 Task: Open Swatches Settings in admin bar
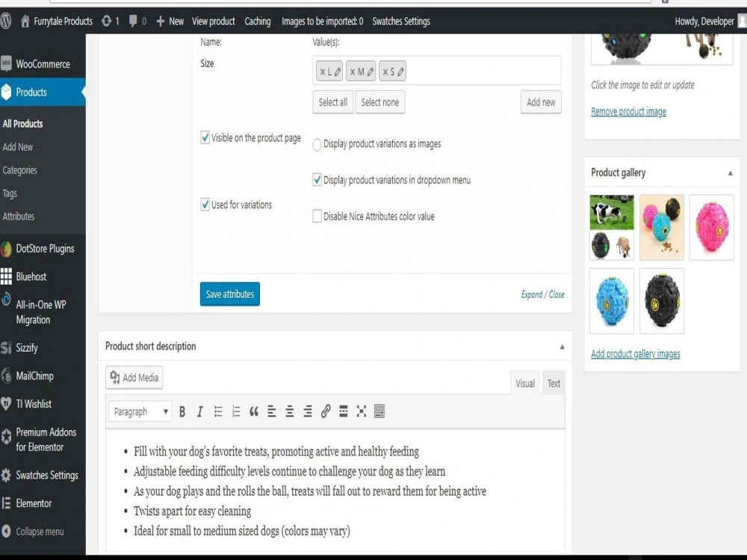click(401, 21)
